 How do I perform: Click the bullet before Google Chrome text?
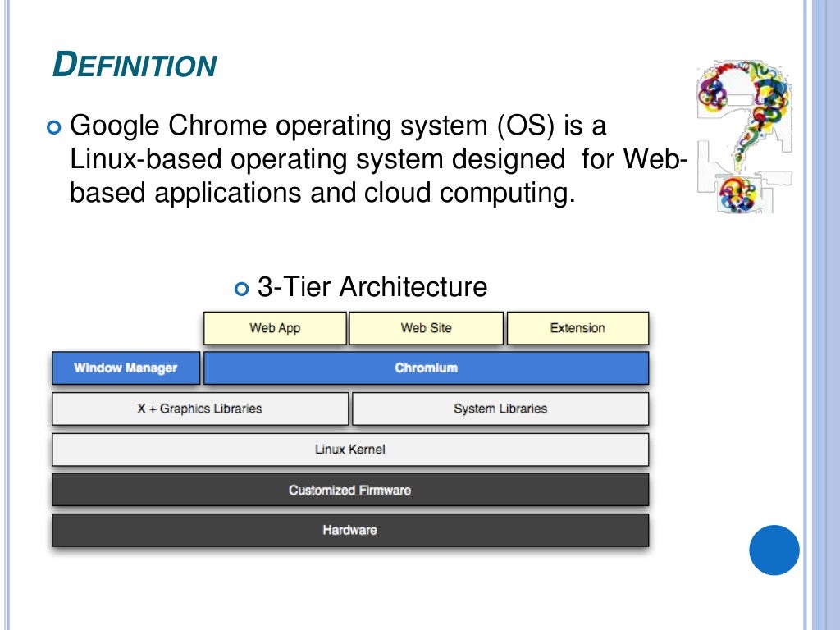(x=54, y=128)
